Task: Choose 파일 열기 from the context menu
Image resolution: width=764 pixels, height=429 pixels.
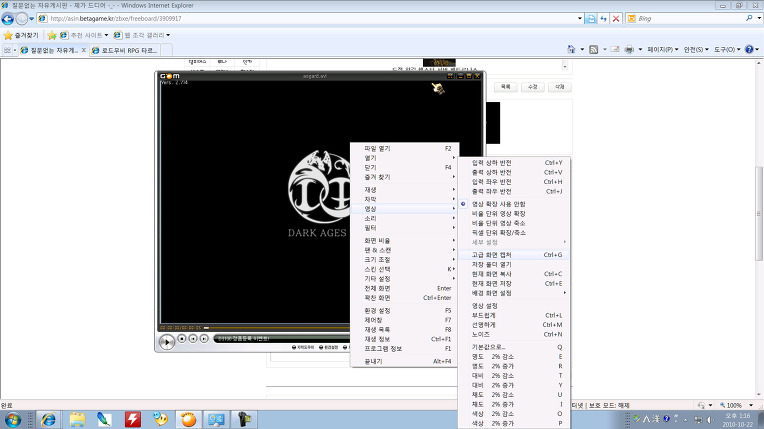Action: click(404, 148)
